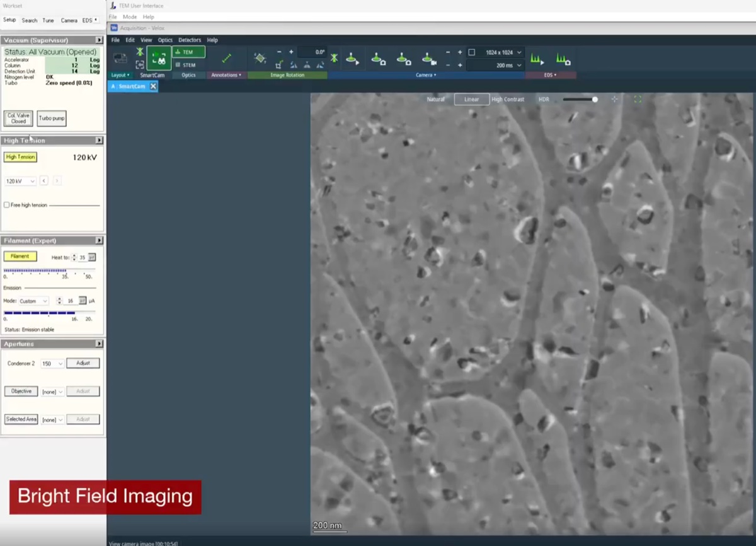Select Linear display contrast mode

click(x=472, y=99)
